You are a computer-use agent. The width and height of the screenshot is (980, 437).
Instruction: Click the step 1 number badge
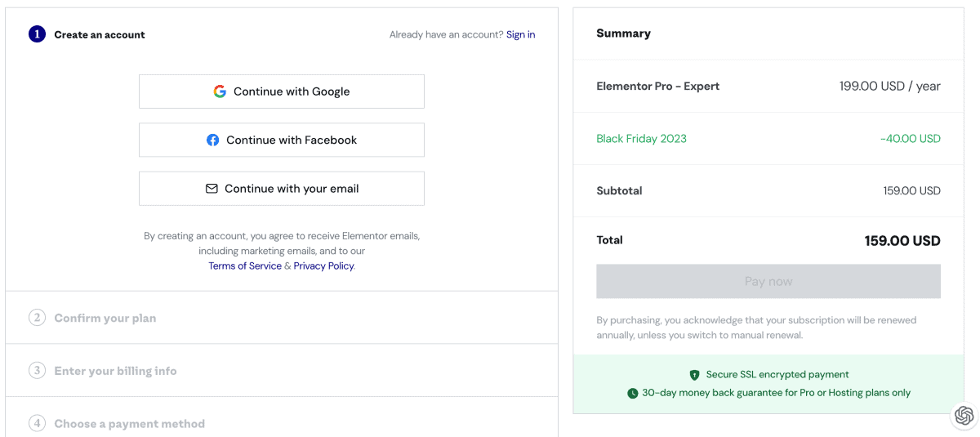[x=37, y=34]
